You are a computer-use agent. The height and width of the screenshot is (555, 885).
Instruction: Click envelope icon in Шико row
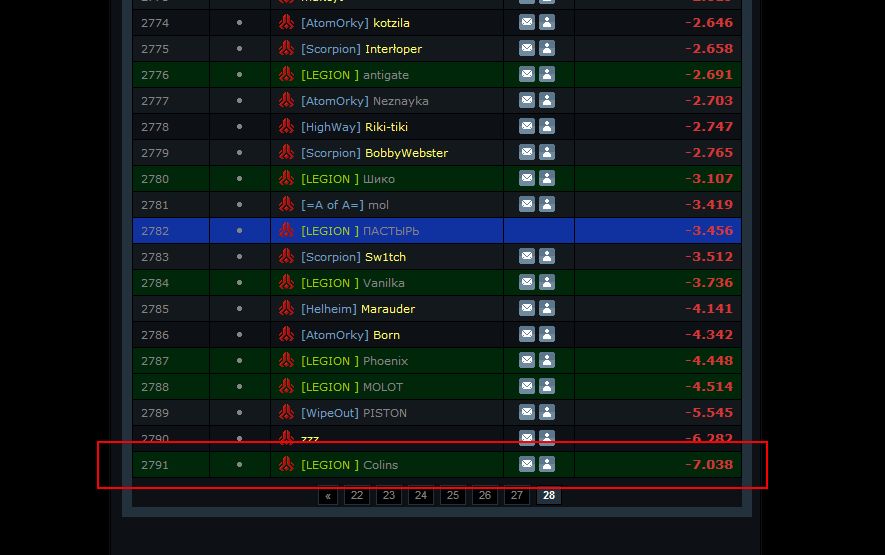[x=527, y=178]
